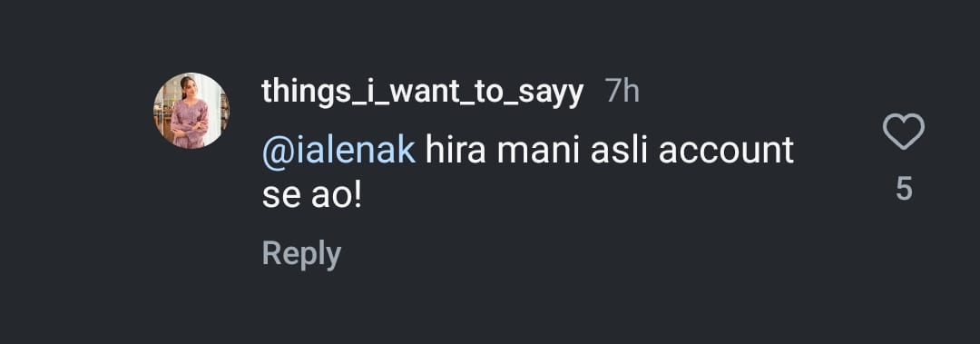Select the comment text "hira mani asli account"
980x344 pixels.
pos(610,151)
